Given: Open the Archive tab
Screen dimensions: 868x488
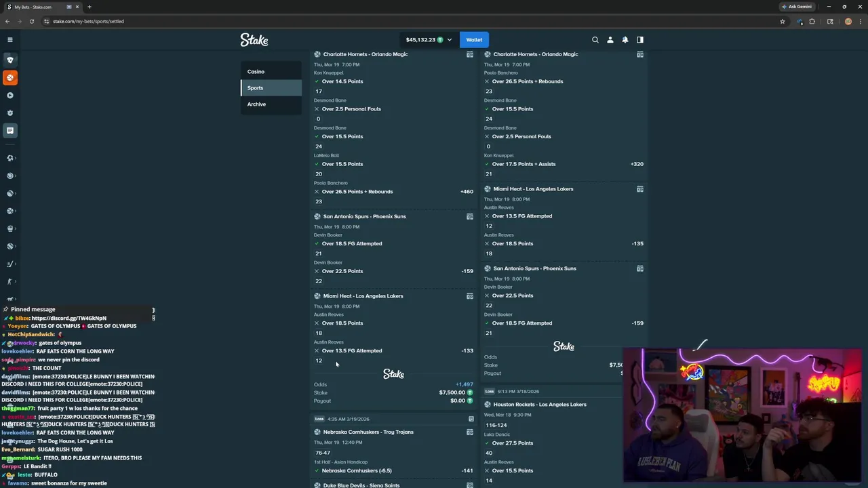Looking at the screenshot, I should coord(271,104).
